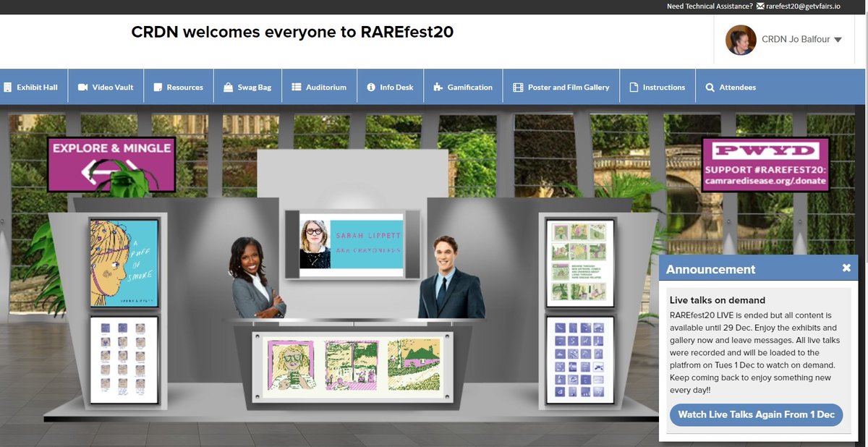Click the booth desk illustration banner
The width and height of the screenshot is (868, 447).
coord(352,365)
